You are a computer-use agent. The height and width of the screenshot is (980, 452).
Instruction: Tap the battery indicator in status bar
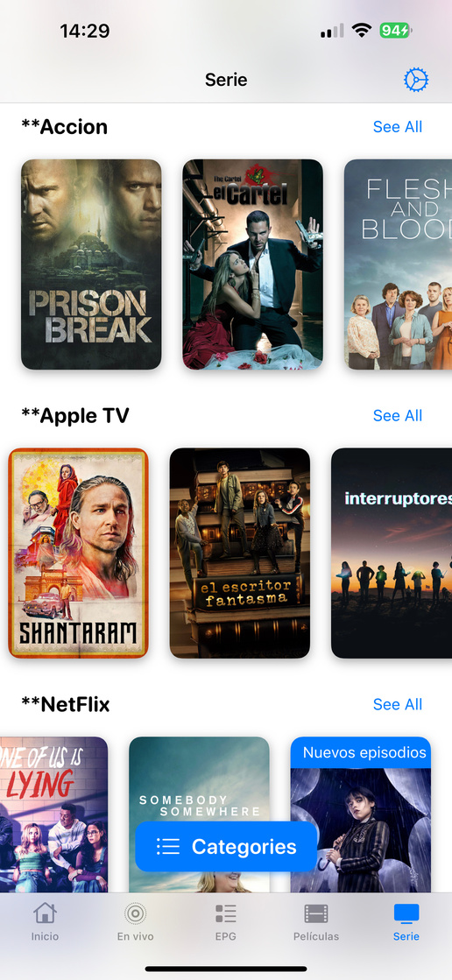[395, 30]
